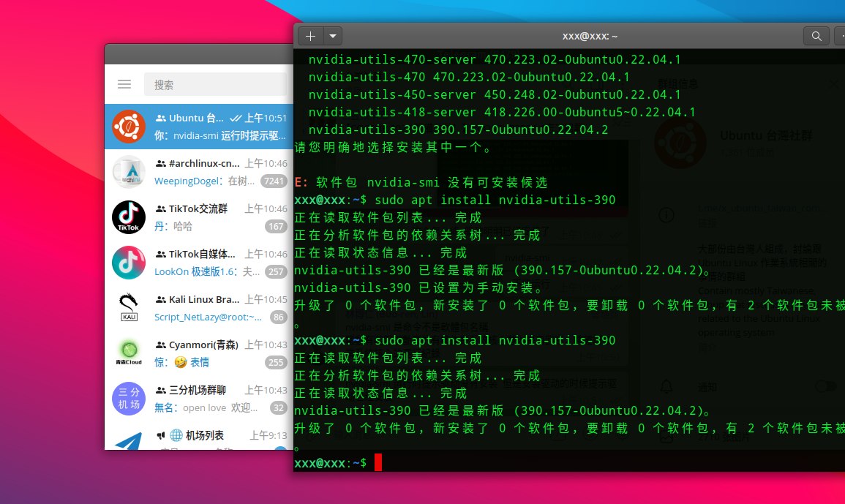Expand the terminal tab dropdown arrow
845x504 pixels.
point(333,36)
